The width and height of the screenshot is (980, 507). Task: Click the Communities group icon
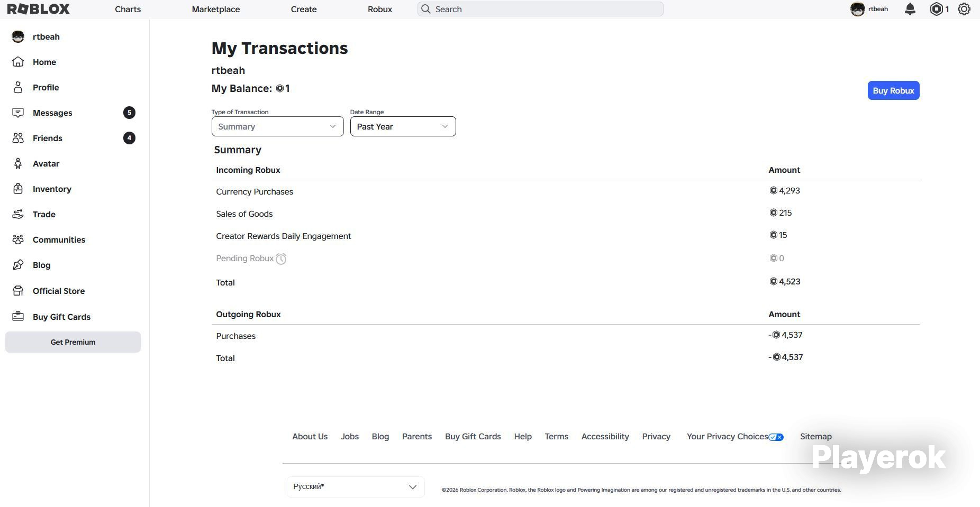coord(18,239)
